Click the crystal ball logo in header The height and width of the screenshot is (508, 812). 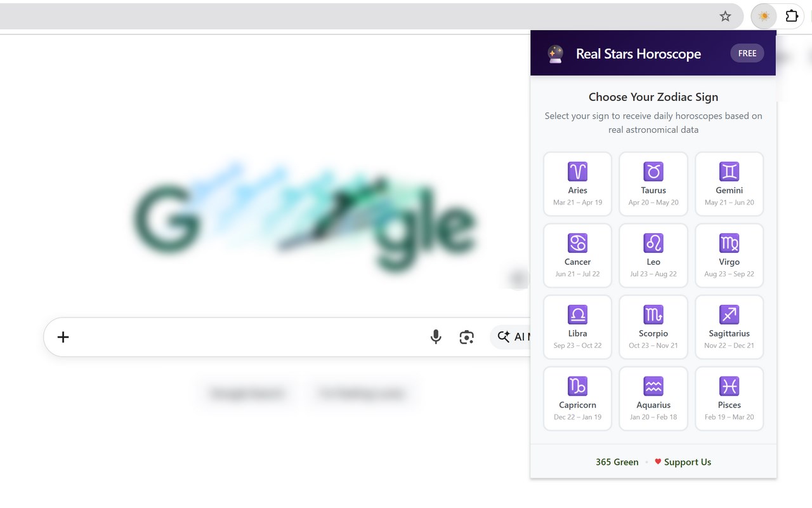[x=555, y=54]
